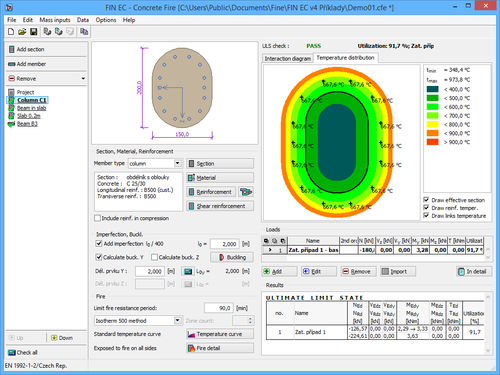Click the Shear reinforcement button
Image resolution: width=500 pixels, height=375 pixels.
point(220,206)
